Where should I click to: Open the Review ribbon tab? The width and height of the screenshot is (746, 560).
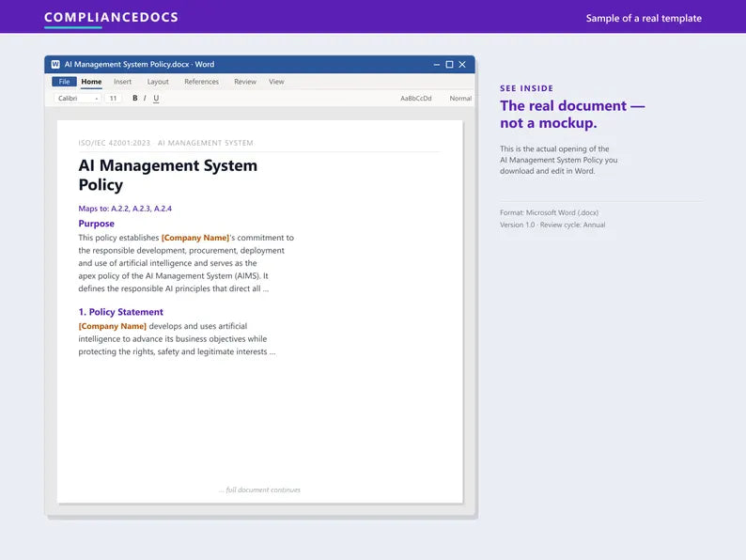tap(245, 82)
